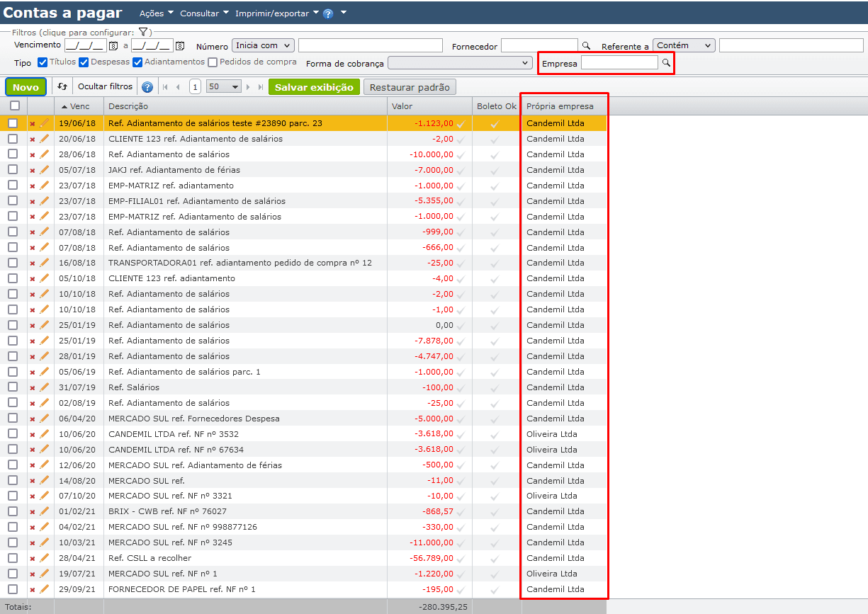868x614 pixels.
Task: Delete the CANDEMIL LTDA NF nº 3532 entry
Action: pyautogui.click(x=32, y=434)
